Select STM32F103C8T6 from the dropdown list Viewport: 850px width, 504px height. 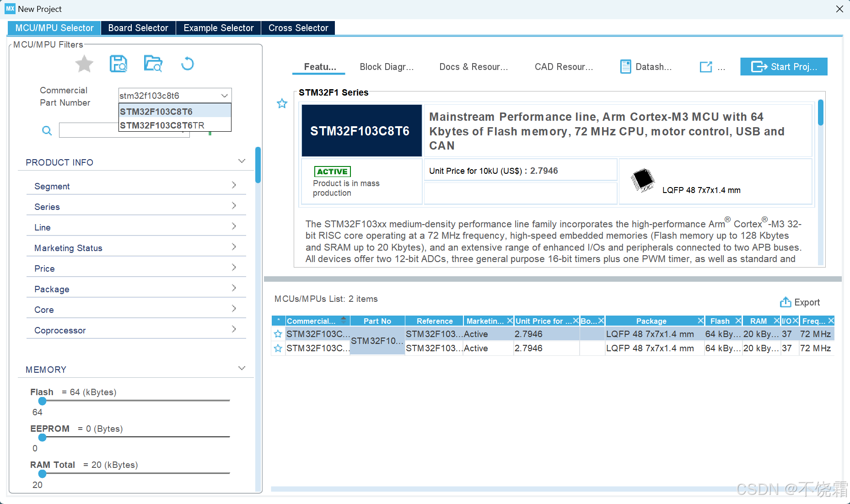(175, 112)
